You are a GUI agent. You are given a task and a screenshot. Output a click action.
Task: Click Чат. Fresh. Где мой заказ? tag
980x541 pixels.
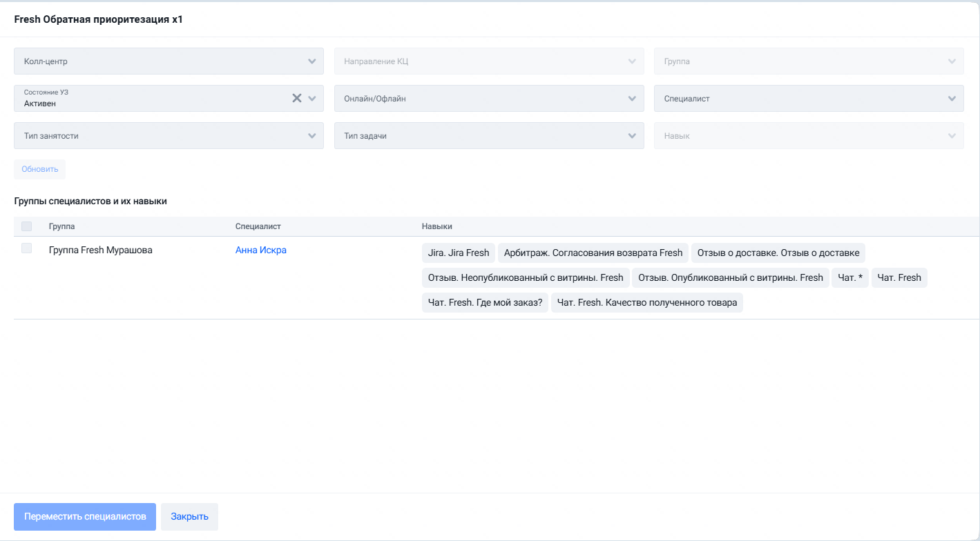pos(485,302)
